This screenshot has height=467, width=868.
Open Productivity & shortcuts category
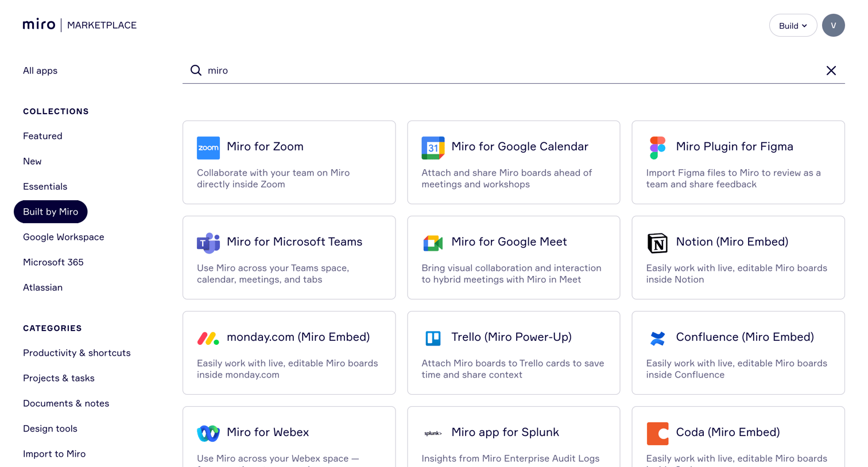(x=77, y=353)
